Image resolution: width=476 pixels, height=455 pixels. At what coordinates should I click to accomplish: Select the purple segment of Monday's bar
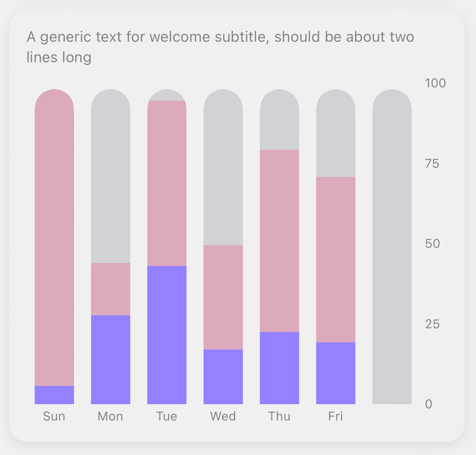tap(110, 359)
